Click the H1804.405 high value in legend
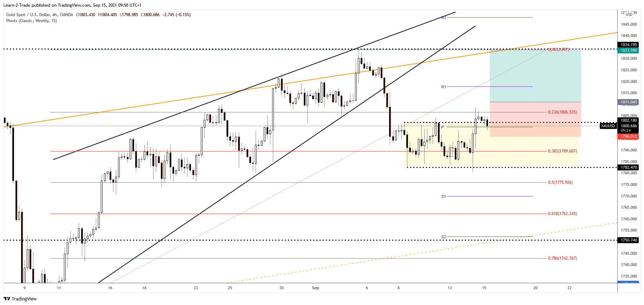Viewport: 644px width, 305px height. point(107,15)
